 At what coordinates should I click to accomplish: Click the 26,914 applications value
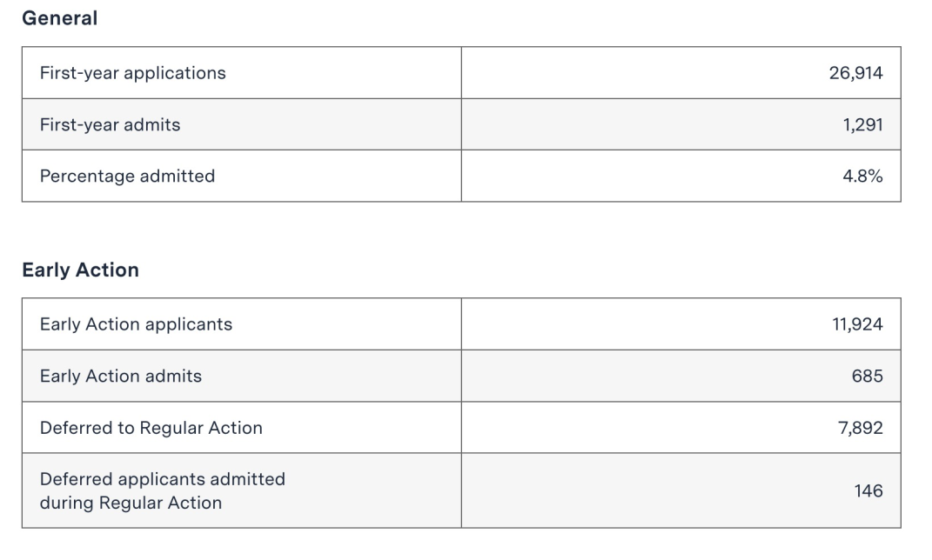856,73
